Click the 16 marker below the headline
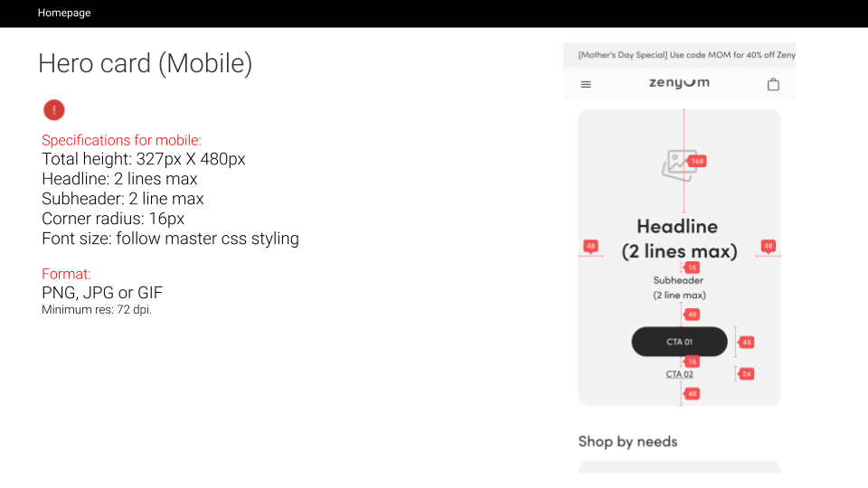The width and height of the screenshot is (868, 488). pyautogui.click(x=692, y=267)
